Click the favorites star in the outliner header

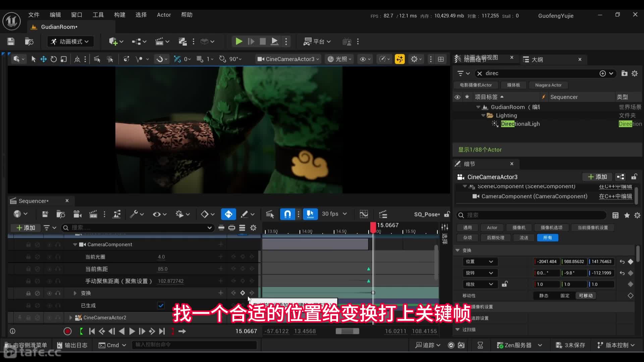tap(467, 97)
